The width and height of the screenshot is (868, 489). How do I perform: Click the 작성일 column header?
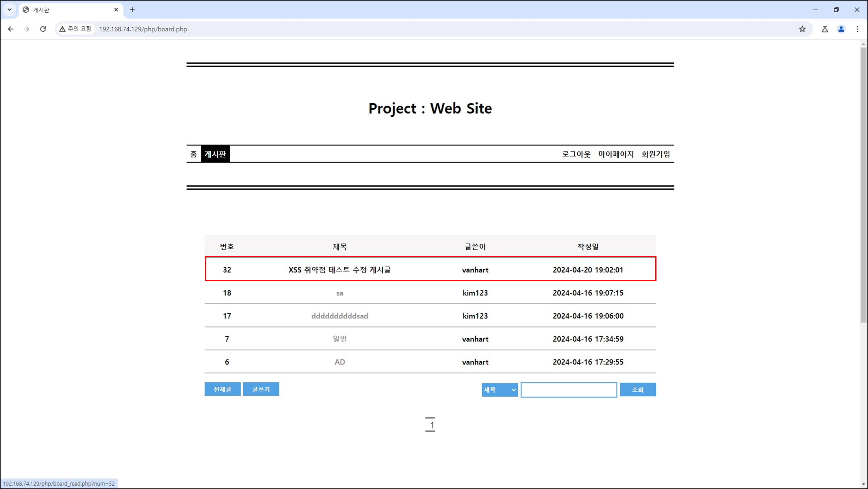click(588, 247)
